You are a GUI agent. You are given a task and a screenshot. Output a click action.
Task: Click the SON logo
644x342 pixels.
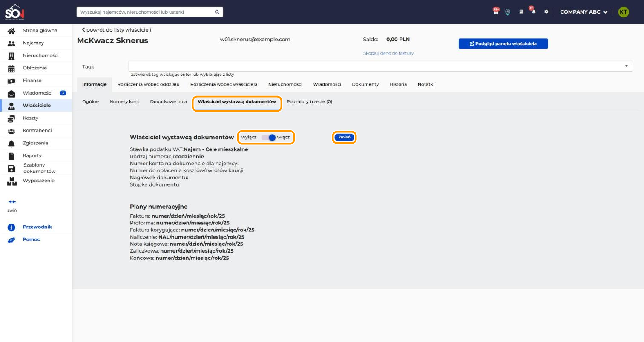tap(14, 12)
